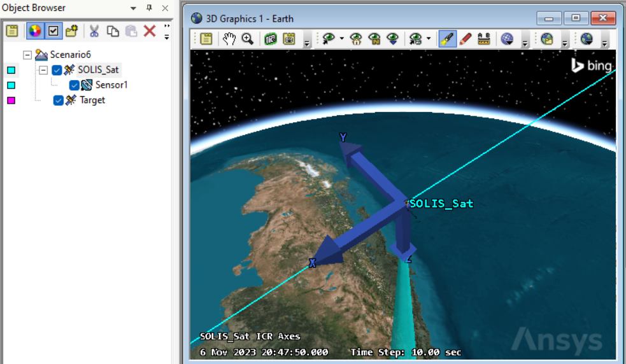Minimize the 3D Graphics 1 window
This screenshot has height=364, width=626.
click(549, 18)
